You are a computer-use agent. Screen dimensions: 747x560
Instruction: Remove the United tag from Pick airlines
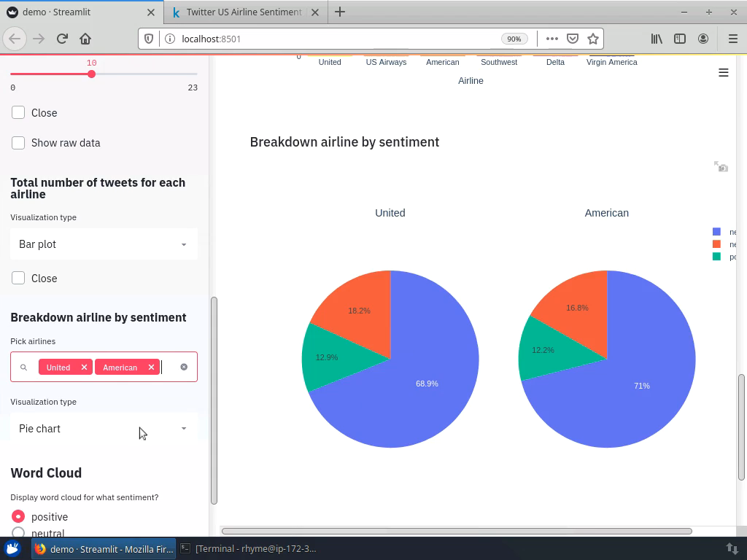[x=84, y=367]
